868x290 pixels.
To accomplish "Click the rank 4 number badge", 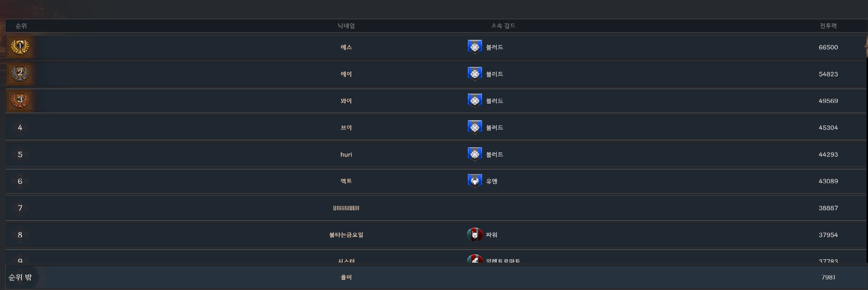I will tap(20, 128).
